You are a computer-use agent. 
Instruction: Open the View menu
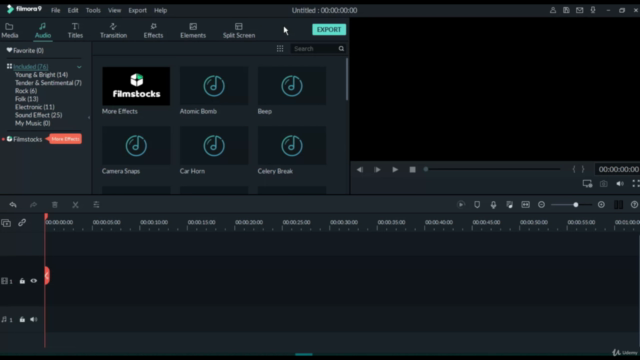click(x=114, y=10)
